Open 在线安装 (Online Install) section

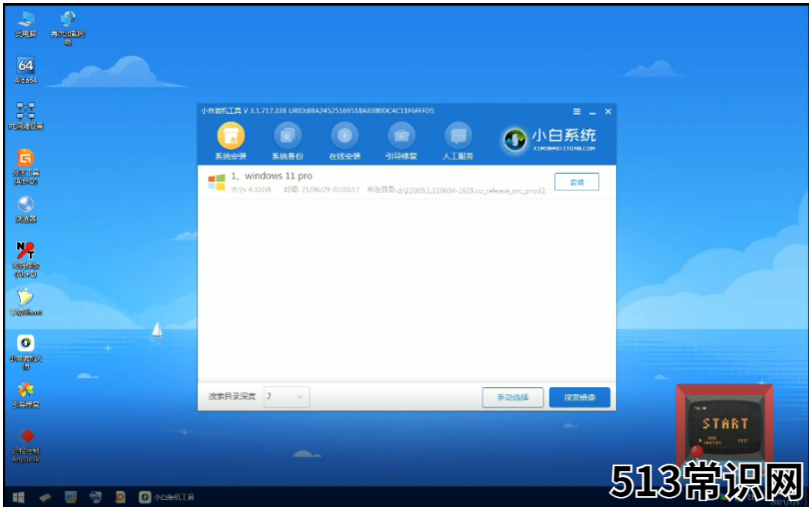(344, 141)
